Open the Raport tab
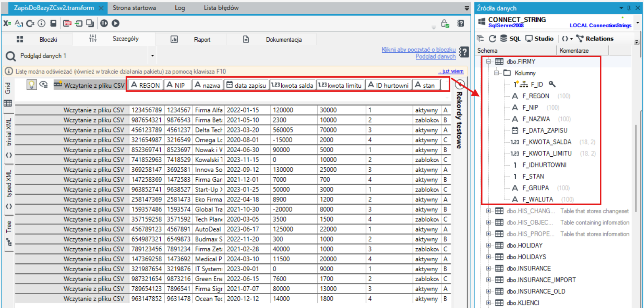 coord(191,40)
